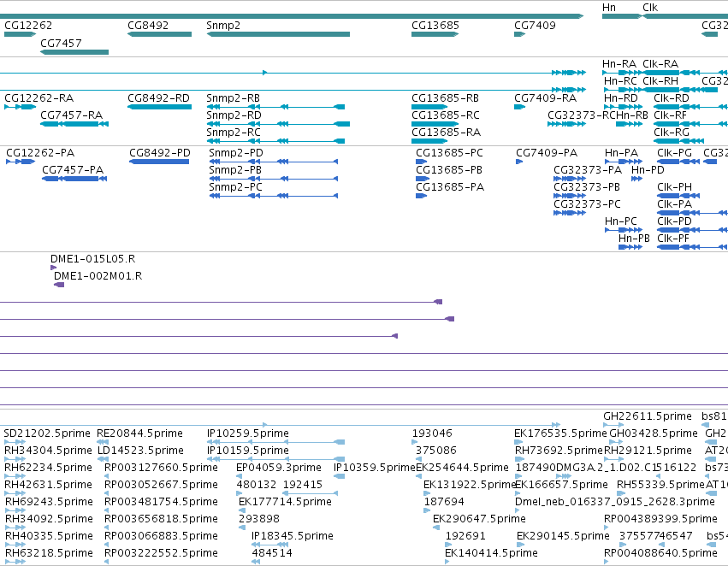Click the CG12262-PA protein label
The height and width of the screenshot is (566, 728).
(40, 153)
